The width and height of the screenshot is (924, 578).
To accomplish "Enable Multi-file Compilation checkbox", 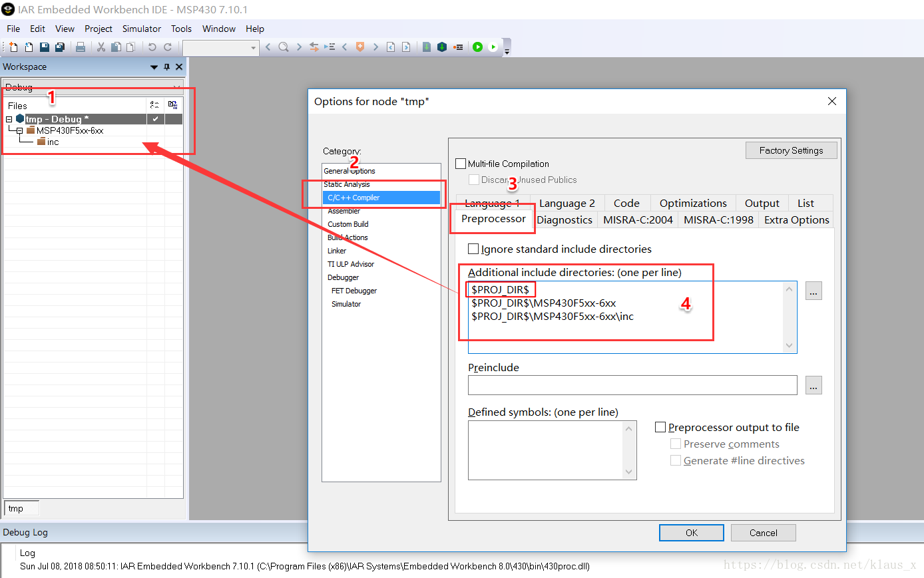I will [x=461, y=164].
